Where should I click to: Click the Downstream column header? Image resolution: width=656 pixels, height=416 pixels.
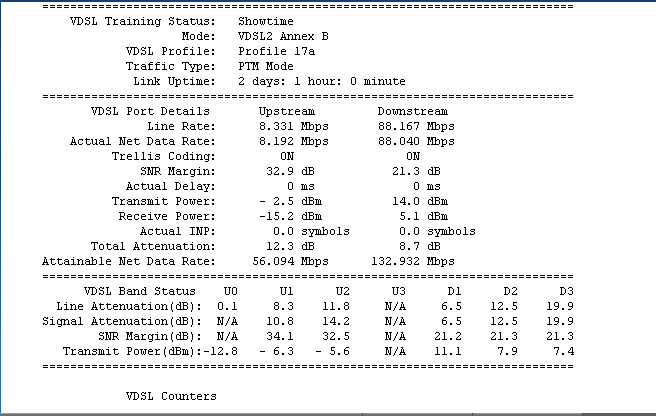pos(413,111)
